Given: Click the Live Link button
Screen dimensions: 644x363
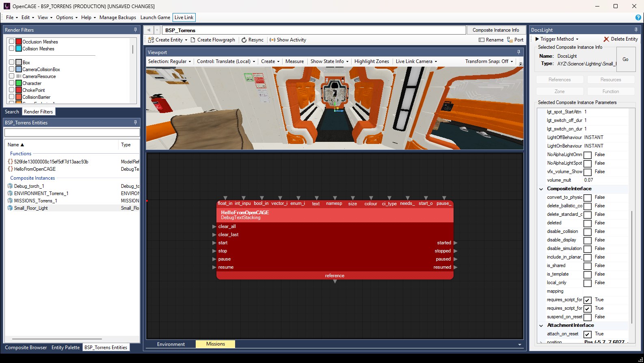Looking at the screenshot, I should point(184,17).
